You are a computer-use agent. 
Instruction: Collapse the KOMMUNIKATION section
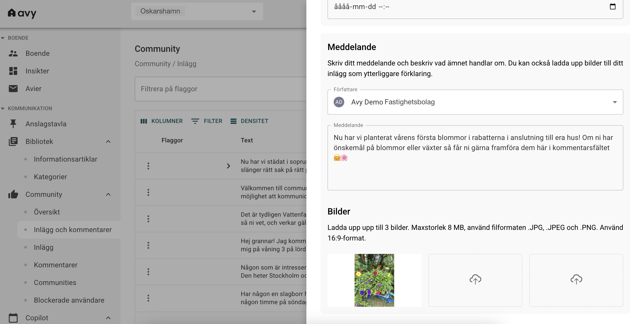(3, 108)
